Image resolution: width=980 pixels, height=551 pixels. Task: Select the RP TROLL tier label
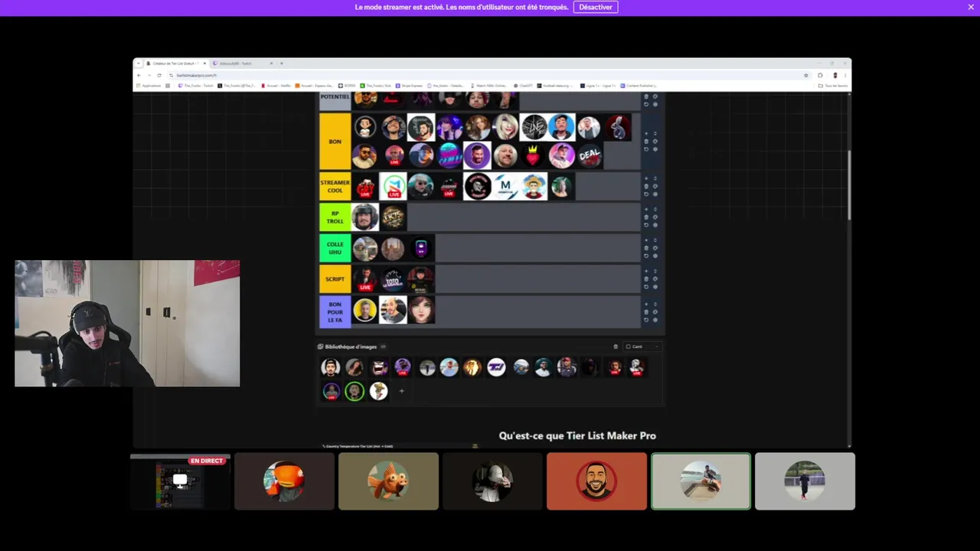coord(335,217)
